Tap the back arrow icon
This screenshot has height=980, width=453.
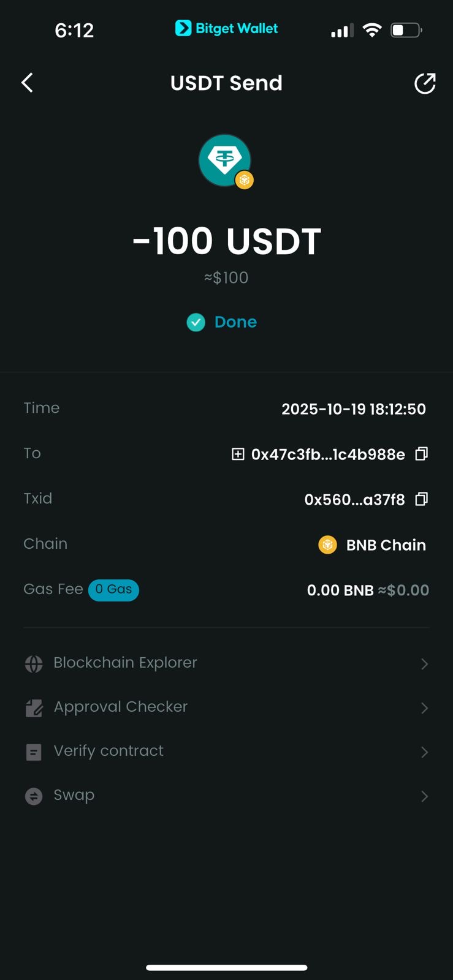pyautogui.click(x=27, y=83)
